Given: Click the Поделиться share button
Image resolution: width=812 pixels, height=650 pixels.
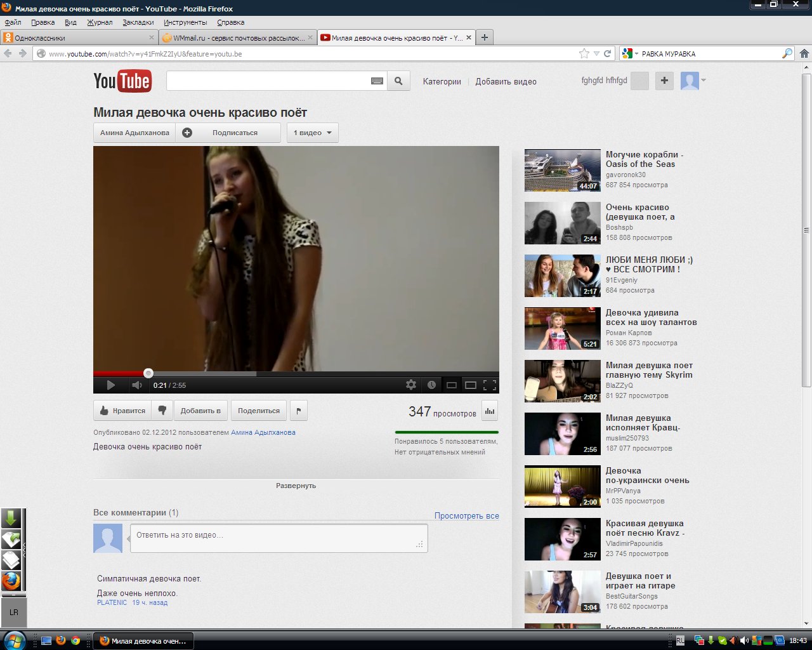Looking at the screenshot, I should [x=259, y=411].
